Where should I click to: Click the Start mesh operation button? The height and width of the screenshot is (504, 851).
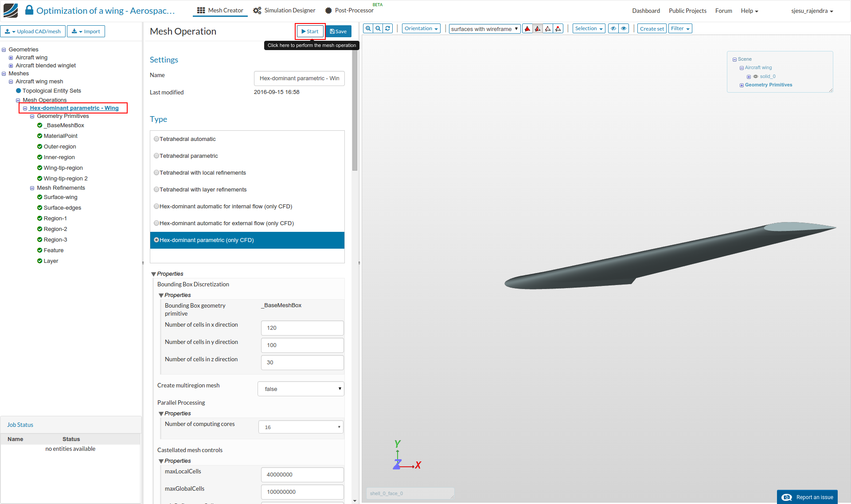tap(310, 31)
